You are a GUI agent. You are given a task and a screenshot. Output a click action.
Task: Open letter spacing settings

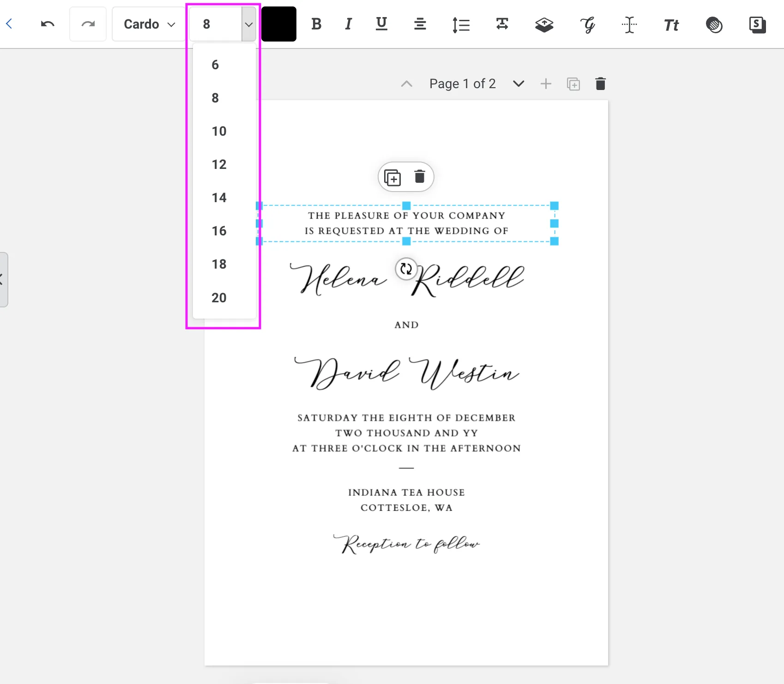coord(502,24)
